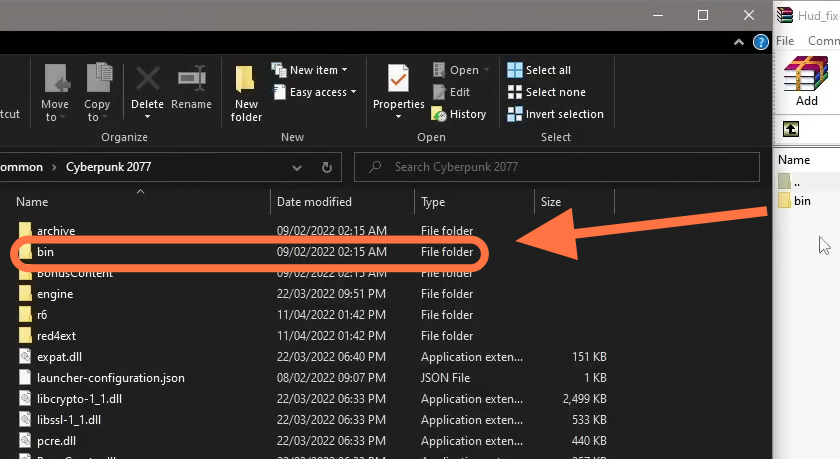Select the libssl-1_1.dll file
This screenshot has height=459, width=840.
pyautogui.click(x=69, y=420)
